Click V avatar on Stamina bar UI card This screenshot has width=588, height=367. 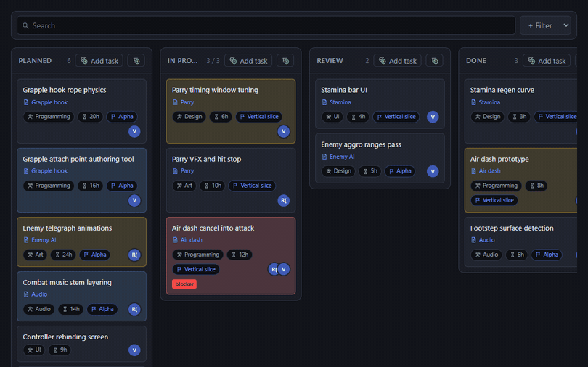[x=433, y=117]
